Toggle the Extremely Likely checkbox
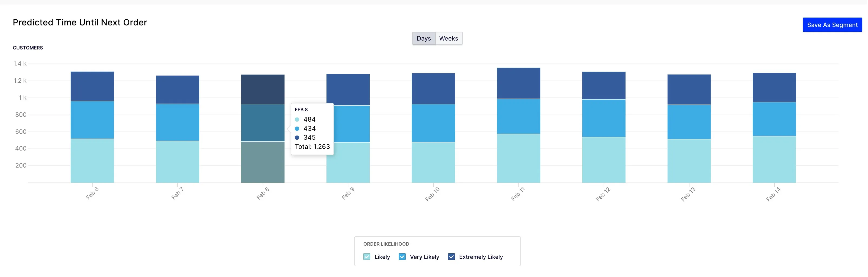 click(451, 257)
